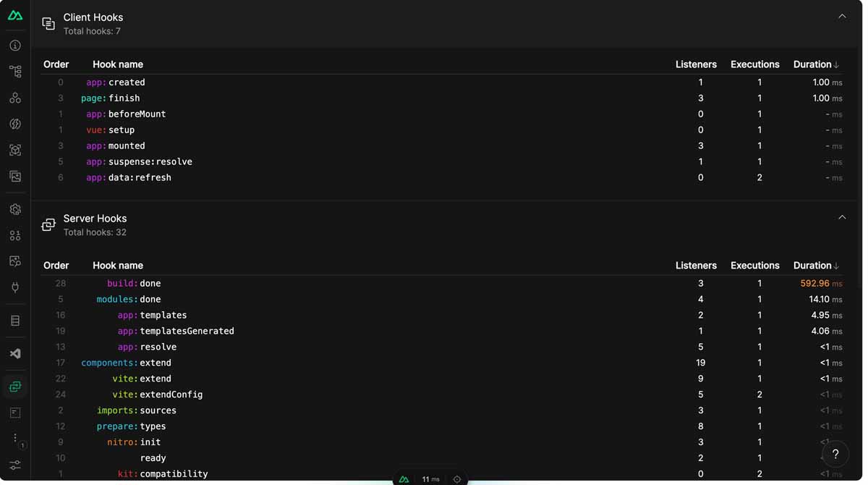Open the Virtual Files tab

coord(14,412)
